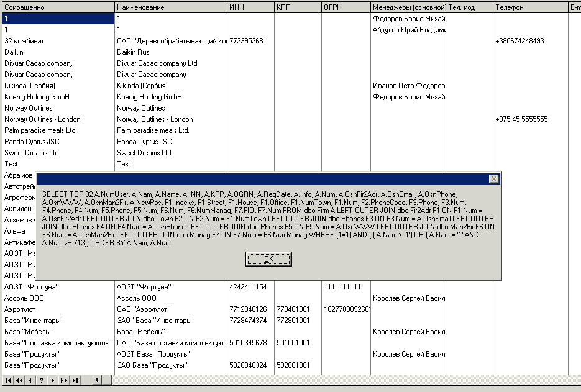Jump to the last record in navigator
The width and height of the screenshot is (581, 392).
point(75,380)
